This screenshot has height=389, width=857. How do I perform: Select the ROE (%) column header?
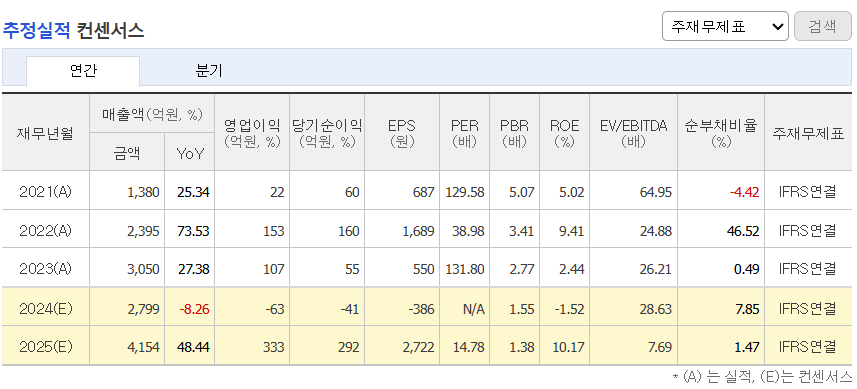pos(564,133)
